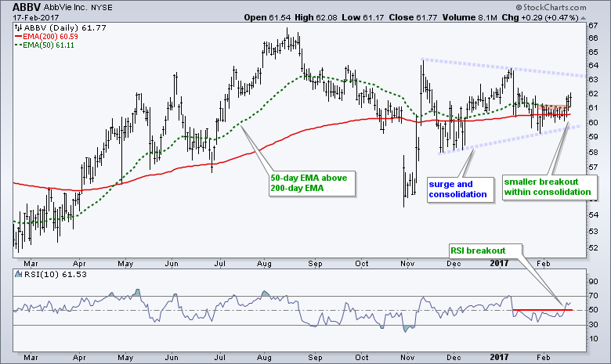Click the Close 61.77 value
The width and height of the screenshot is (611, 364).
413,17
